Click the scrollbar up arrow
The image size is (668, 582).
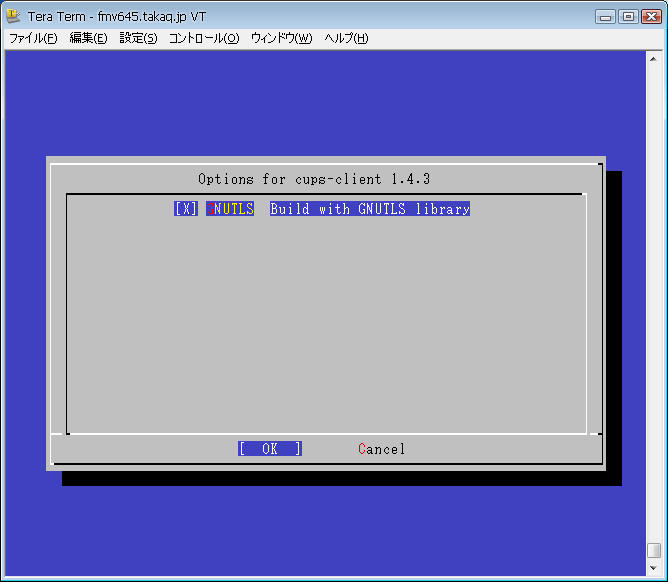[654, 59]
